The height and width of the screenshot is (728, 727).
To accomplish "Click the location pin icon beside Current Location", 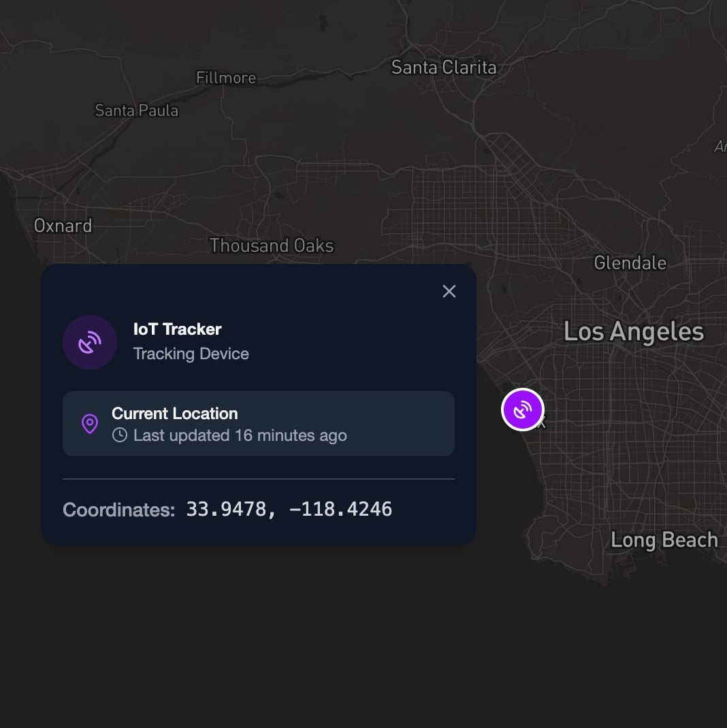I will click(x=90, y=424).
